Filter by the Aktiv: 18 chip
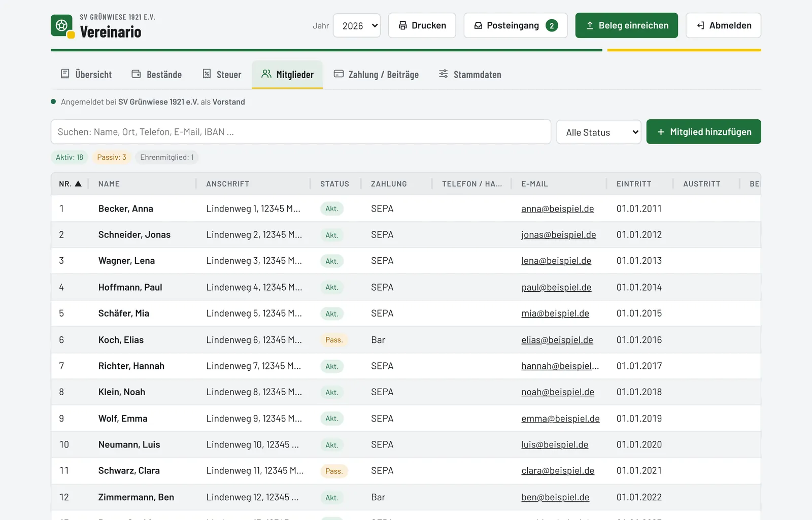Screen dimensions: 812x520 tap(70, 157)
